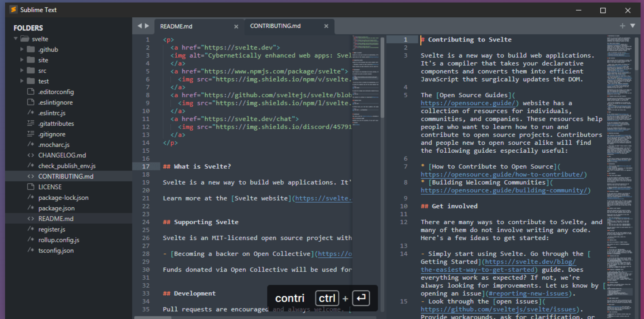Screen dimensions: 644x319
Task: Click the README.md markup icon in sidebar
Action: (31, 218)
